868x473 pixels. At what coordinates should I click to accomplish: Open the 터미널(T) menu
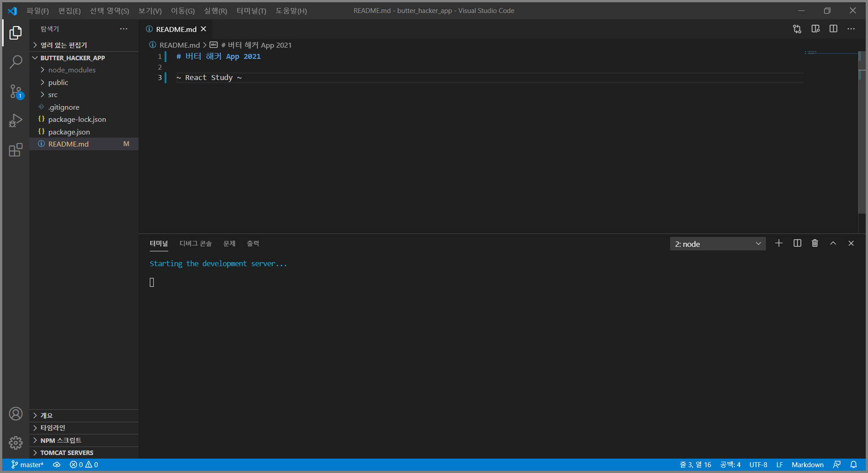[251, 11]
